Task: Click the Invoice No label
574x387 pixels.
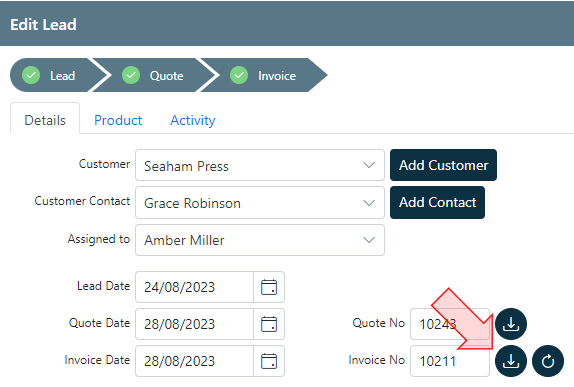Action: (x=377, y=360)
